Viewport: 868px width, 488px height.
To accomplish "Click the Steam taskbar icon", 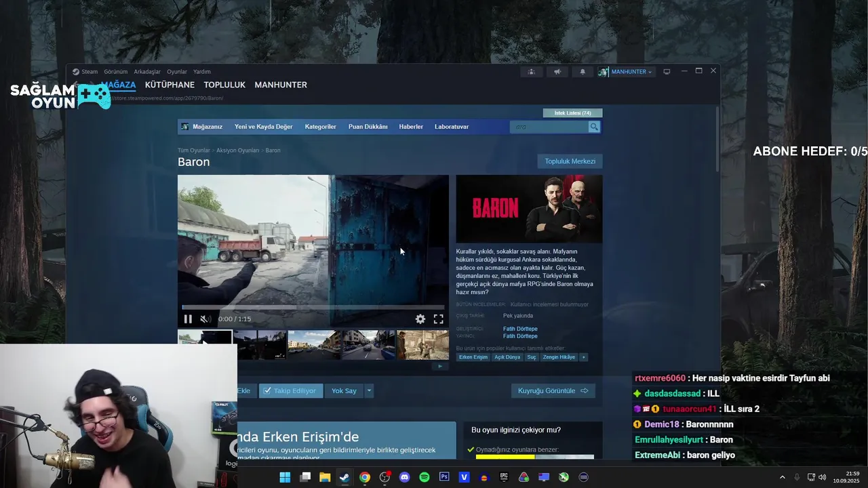I will click(344, 477).
